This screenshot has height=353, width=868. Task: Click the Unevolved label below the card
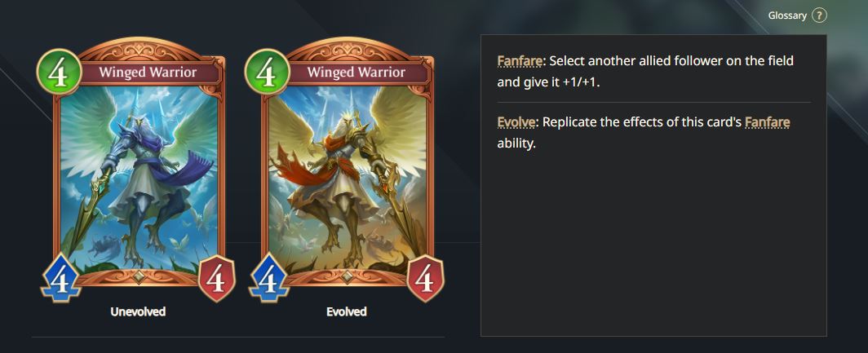[138, 311]
